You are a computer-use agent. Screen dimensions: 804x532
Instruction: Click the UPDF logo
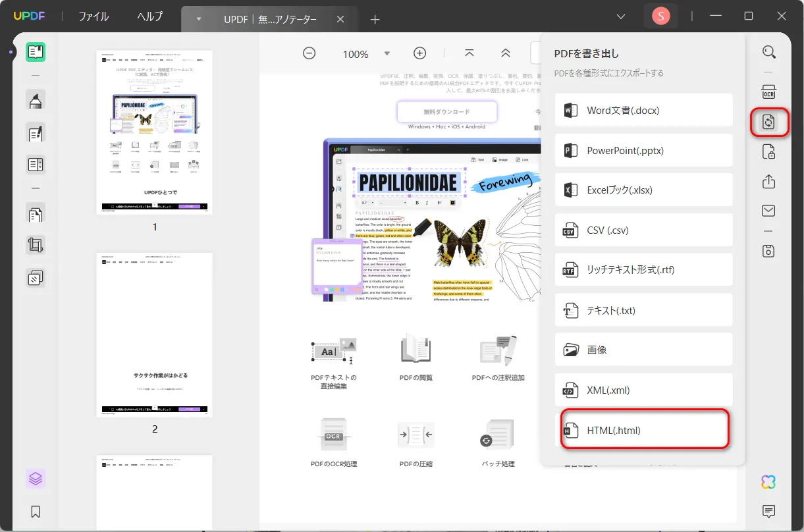pyautogui.click(x=28, y=16)
